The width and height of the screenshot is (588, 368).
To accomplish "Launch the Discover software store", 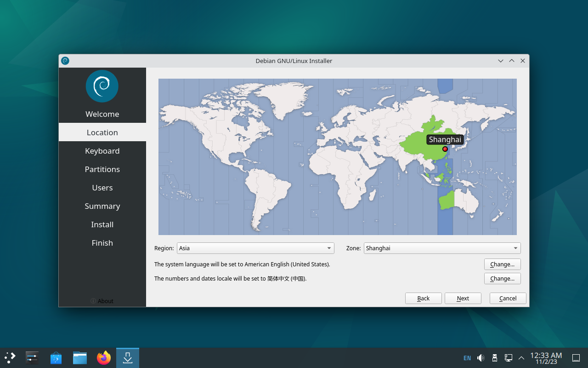I will point(56,357).
